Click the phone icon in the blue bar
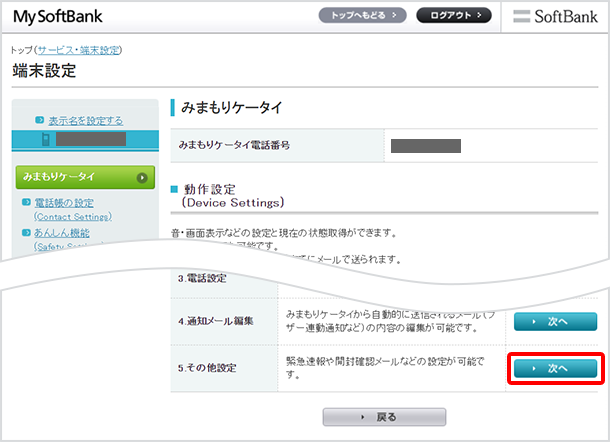Viewport: 610px width, 442px height. (x=46, y=139)
